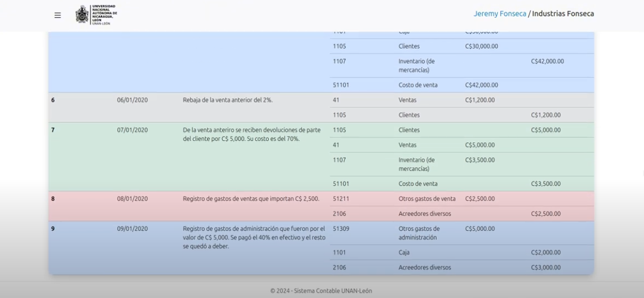Select journal entry number 8
The image size is (644, 298).
(x=53, y=199)
